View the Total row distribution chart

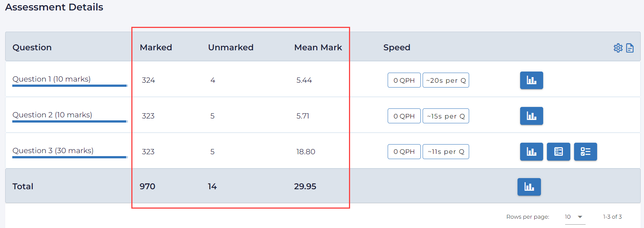click(x=529, y=187)
